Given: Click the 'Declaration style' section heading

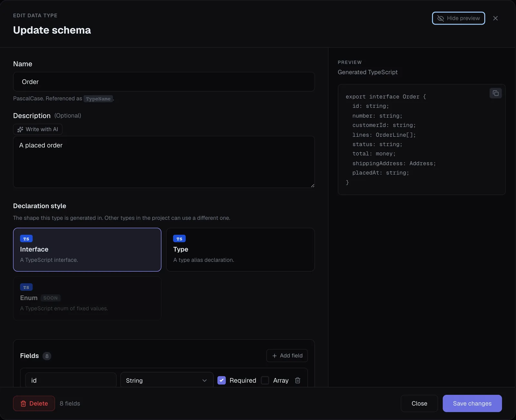Looking at the screenshot, I should click(40, 206).
